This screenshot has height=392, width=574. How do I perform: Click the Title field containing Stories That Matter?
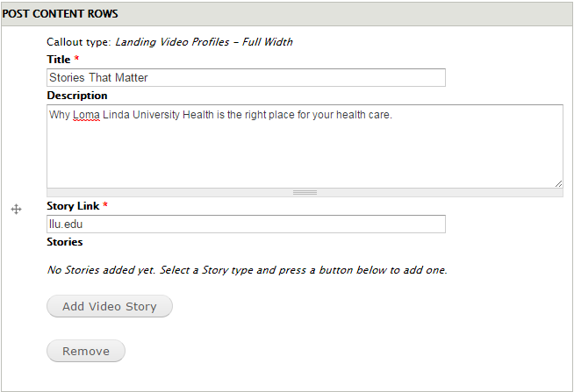246,77
